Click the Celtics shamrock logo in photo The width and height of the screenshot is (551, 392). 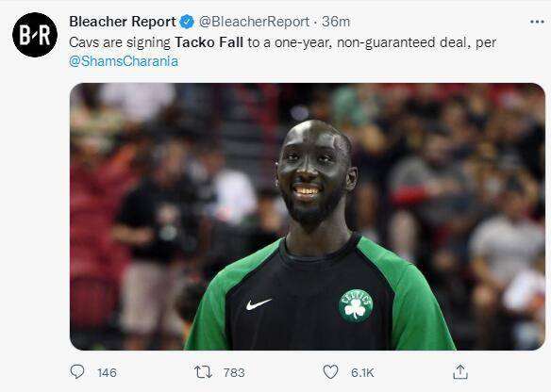tap(356, 306)
